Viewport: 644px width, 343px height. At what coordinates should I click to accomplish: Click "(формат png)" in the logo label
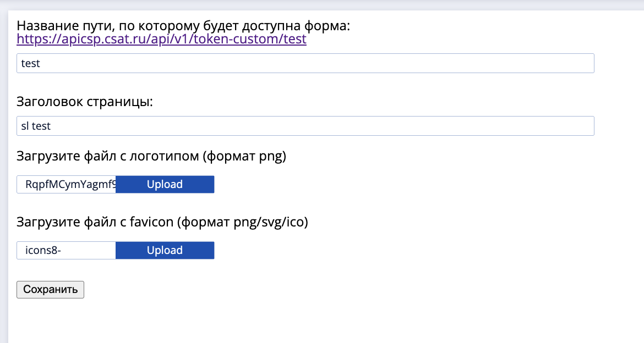pos(244,157)
